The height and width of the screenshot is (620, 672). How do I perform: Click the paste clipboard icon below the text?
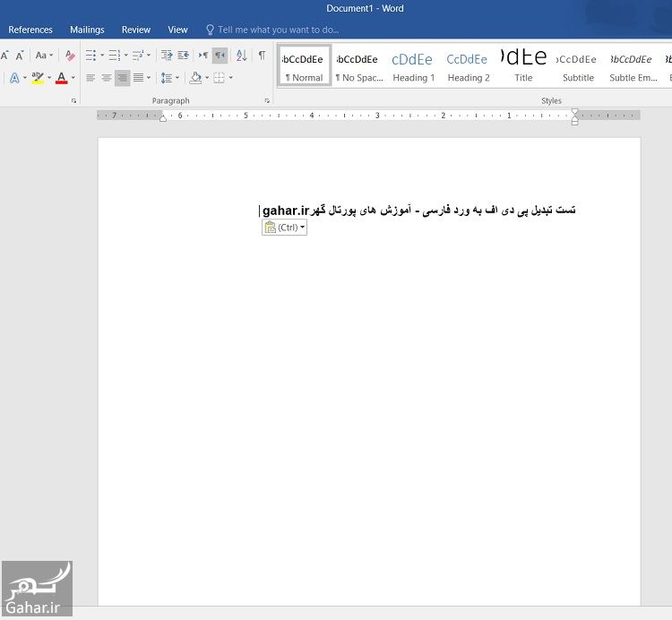pos(270,228)
